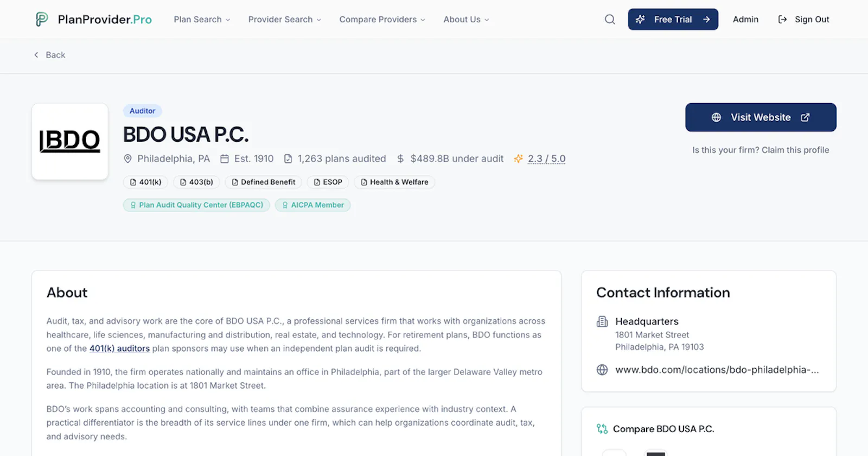Expand the Compare Providers menu
This screenshot has width=868, height=456.
(382, 20)
